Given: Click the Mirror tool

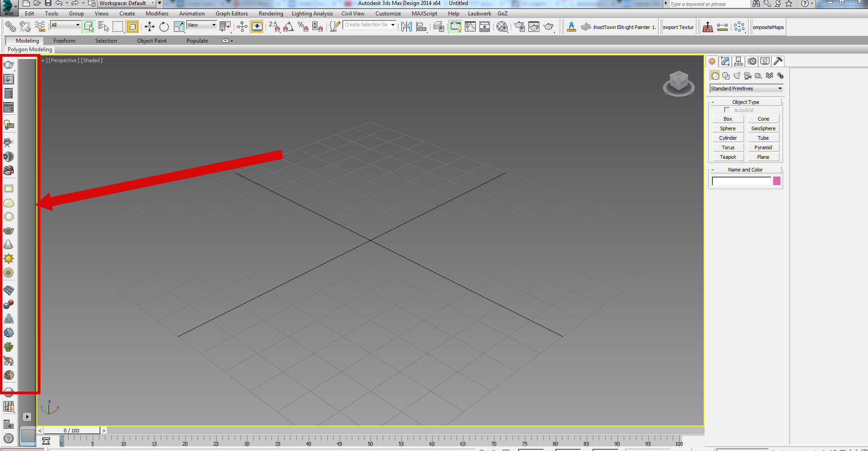Looking at the screenshot, I should (x=406, y=27).
